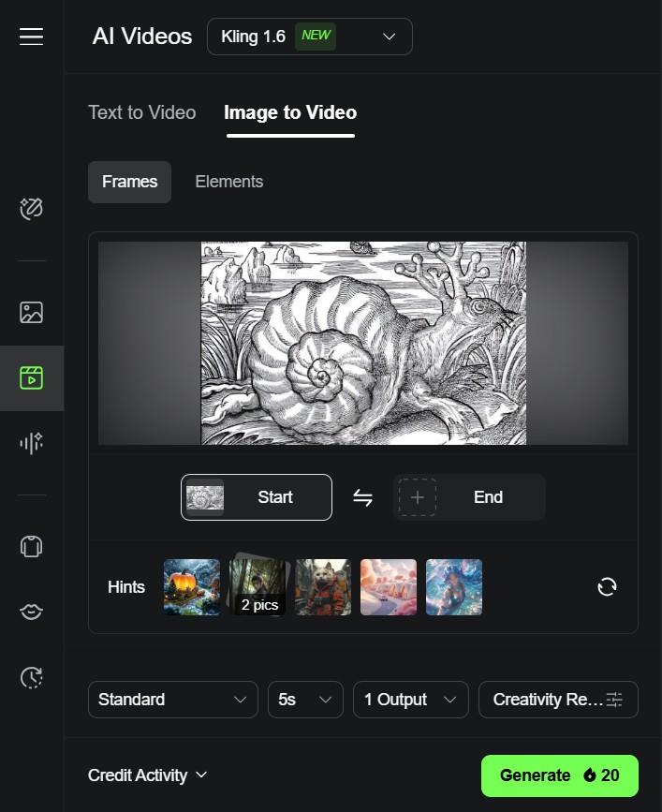662x812 pixels.
Task: Open the AI sound waveform sidebar icon
Action: click(32, 443)
